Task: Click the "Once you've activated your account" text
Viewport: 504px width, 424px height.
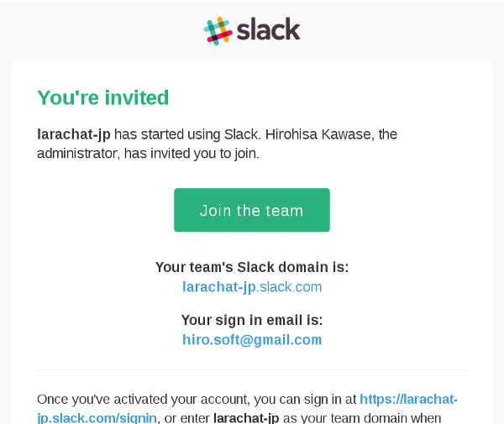Action: 143,400
